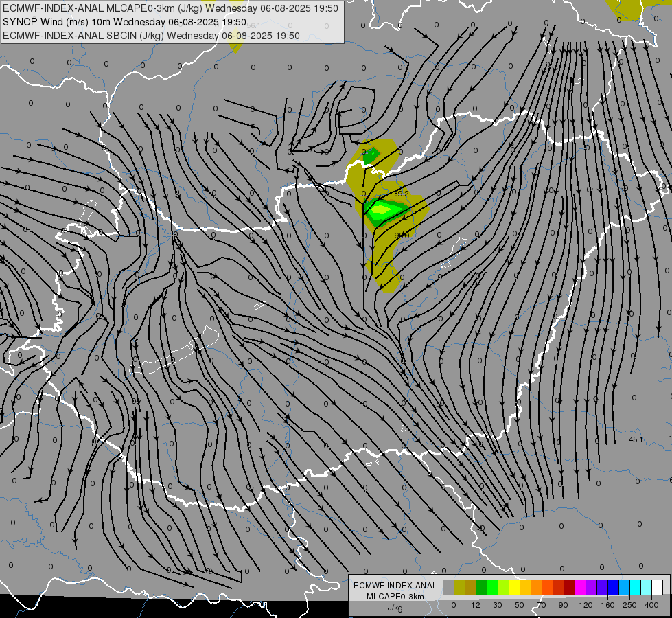Click the legend scale value 400
The width and height of the screenshot is (672, 618).
pos(651,605)
